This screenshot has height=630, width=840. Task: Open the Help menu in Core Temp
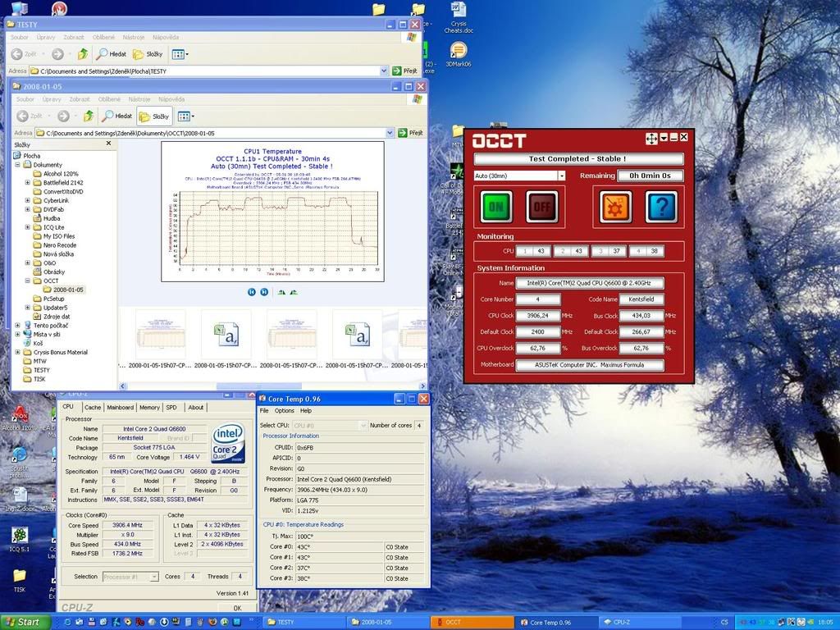(x=305, y=411)
